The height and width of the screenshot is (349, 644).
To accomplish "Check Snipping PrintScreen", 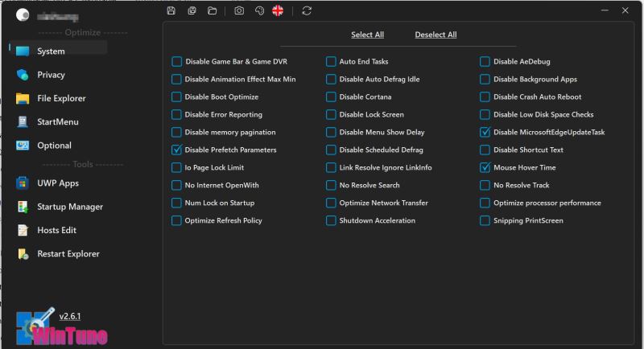I will (x=485, y=220).
